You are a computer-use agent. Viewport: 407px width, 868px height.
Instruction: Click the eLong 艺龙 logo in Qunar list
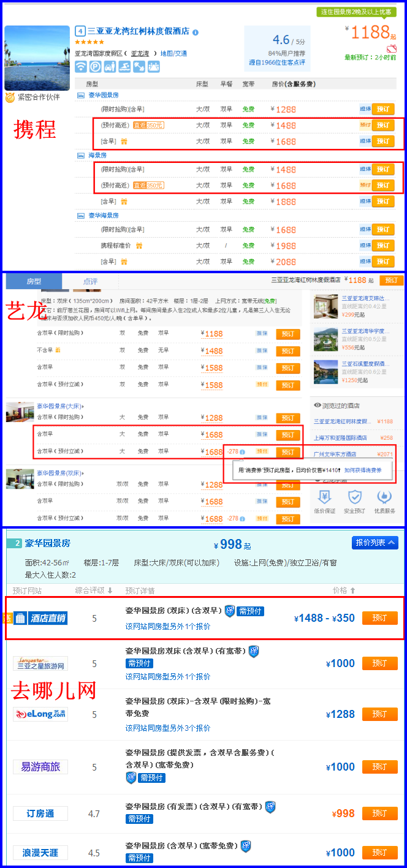pos(40,714)
